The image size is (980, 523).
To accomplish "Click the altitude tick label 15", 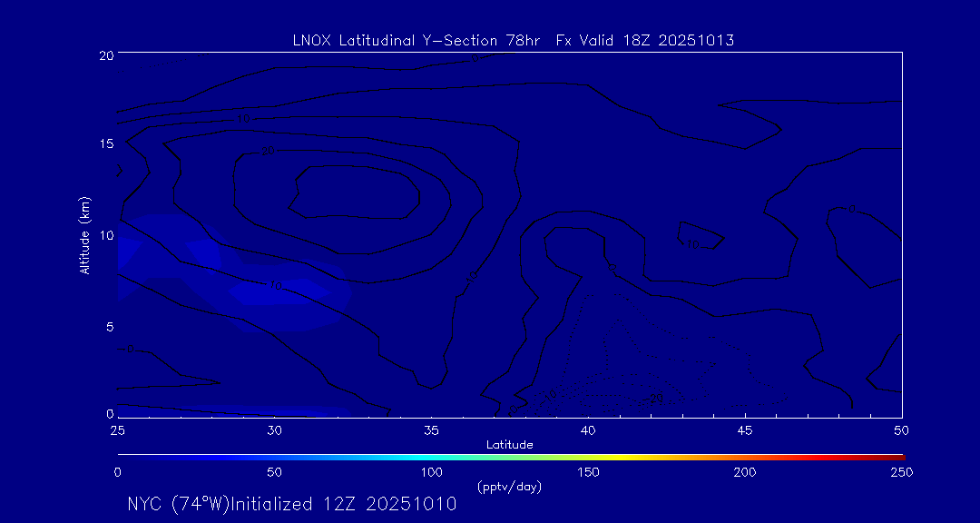I will point(105,144).
